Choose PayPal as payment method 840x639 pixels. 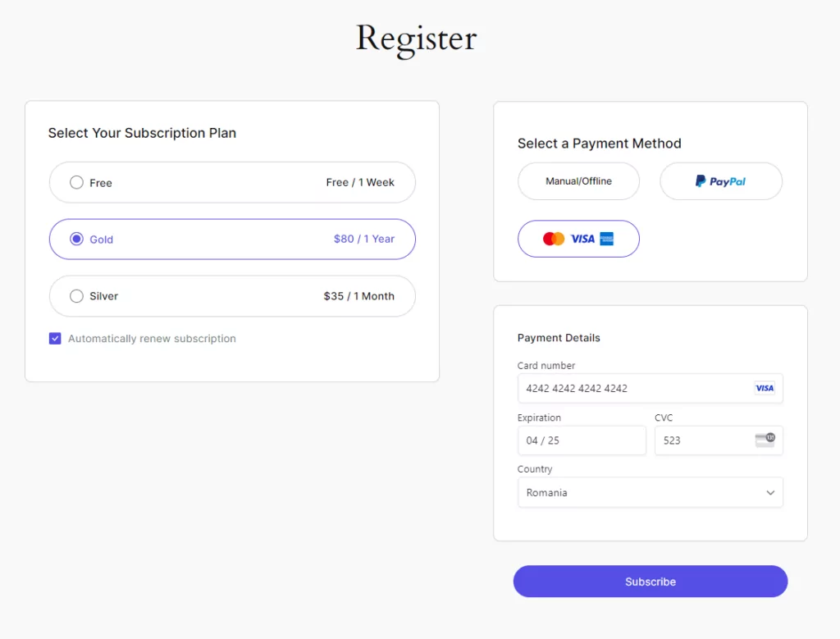[721, 181]
